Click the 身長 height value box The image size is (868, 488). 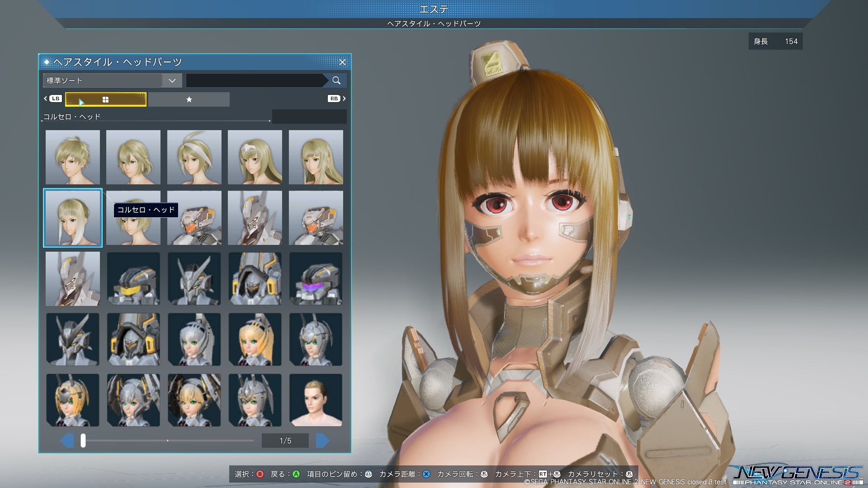tap(775, 41)
